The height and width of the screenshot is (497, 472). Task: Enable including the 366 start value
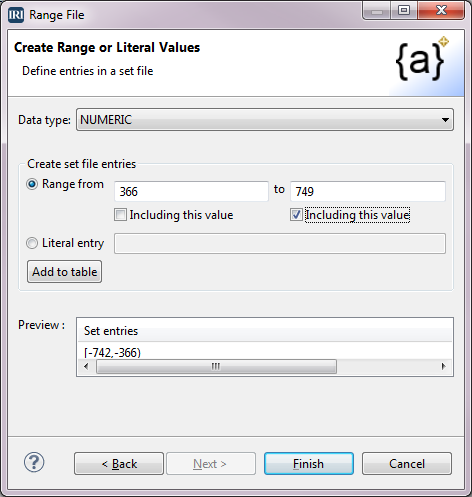120,215
